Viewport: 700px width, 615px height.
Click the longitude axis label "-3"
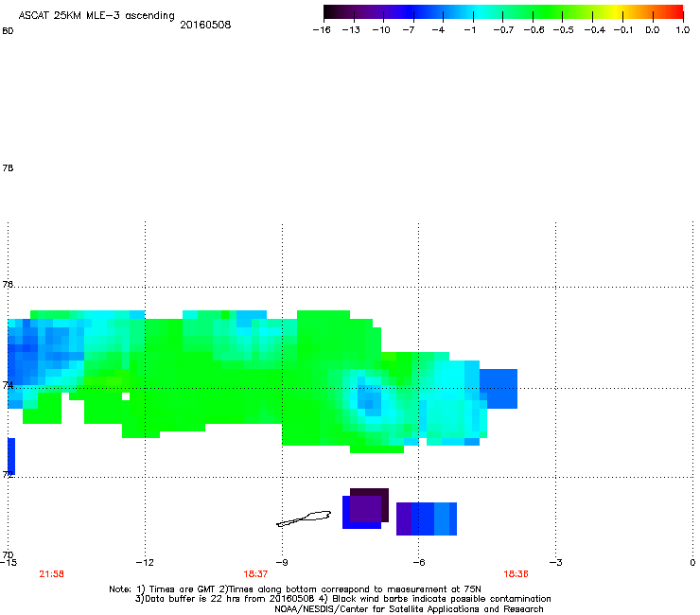coord(555,563)
